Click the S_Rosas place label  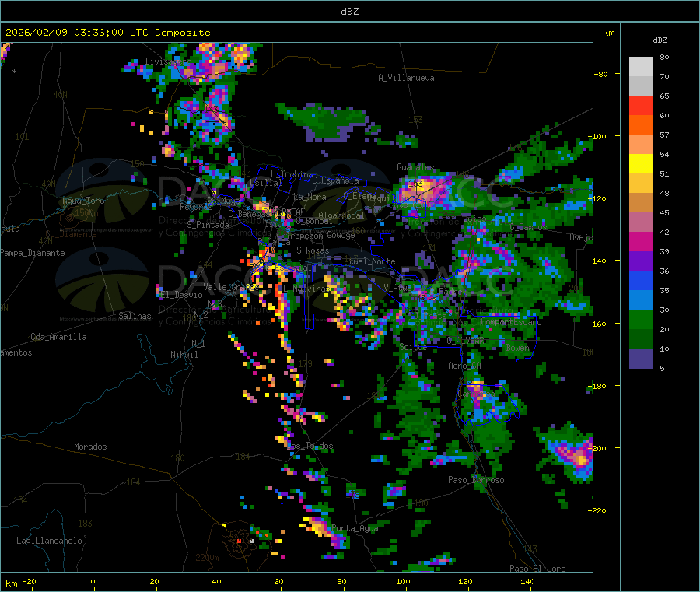click(313, 250)
